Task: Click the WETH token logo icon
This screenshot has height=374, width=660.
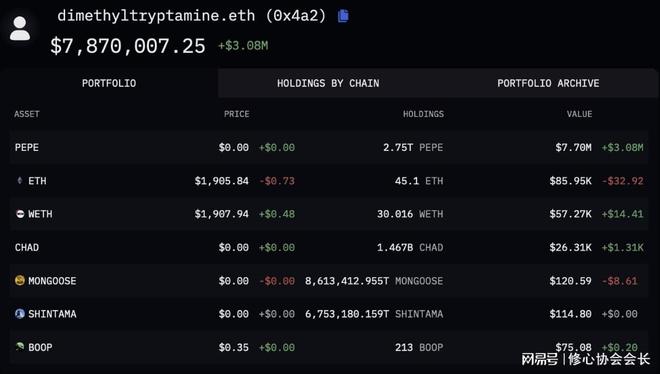Action: (20, 214)
